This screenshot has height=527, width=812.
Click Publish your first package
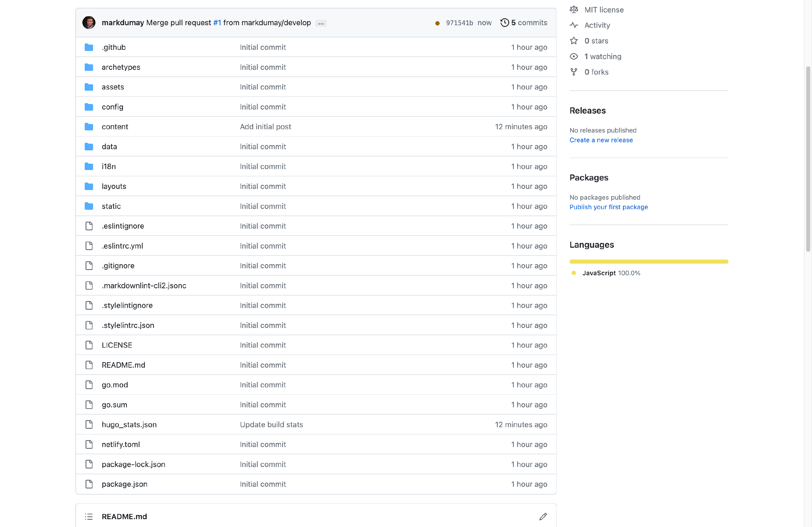[608, 207]
